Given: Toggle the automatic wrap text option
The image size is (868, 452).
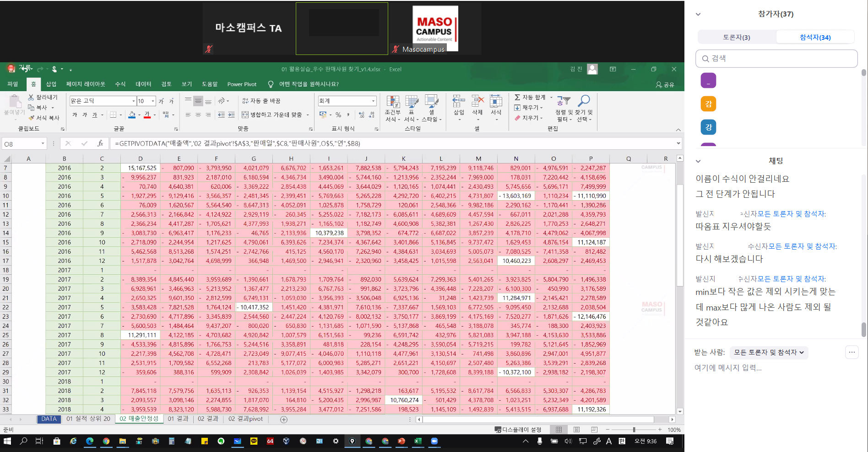Looking at the screenshot, I should (261, 101).
